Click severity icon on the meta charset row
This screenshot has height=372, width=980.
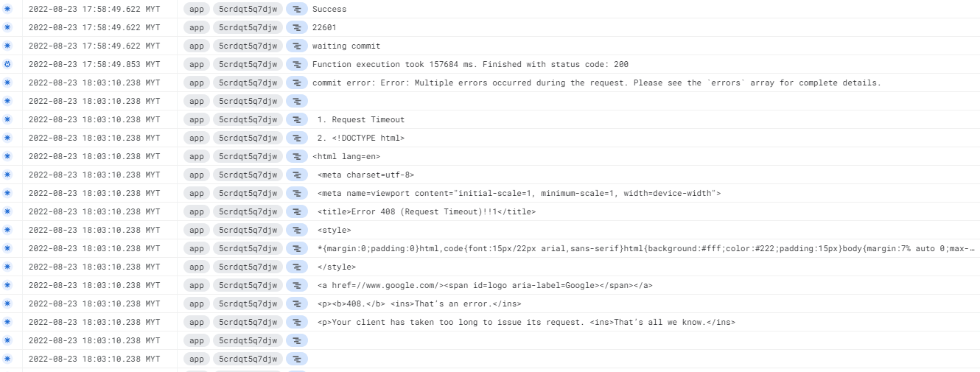(x=7, y=175)
